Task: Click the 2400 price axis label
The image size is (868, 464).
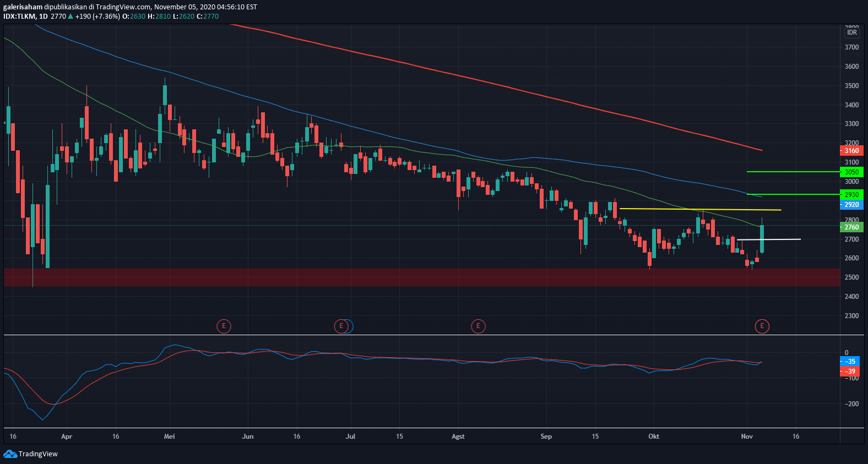Action: (851, 297)
